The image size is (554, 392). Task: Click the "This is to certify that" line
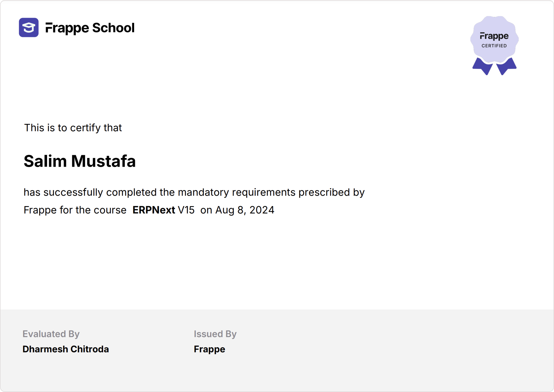click(73, 128)
